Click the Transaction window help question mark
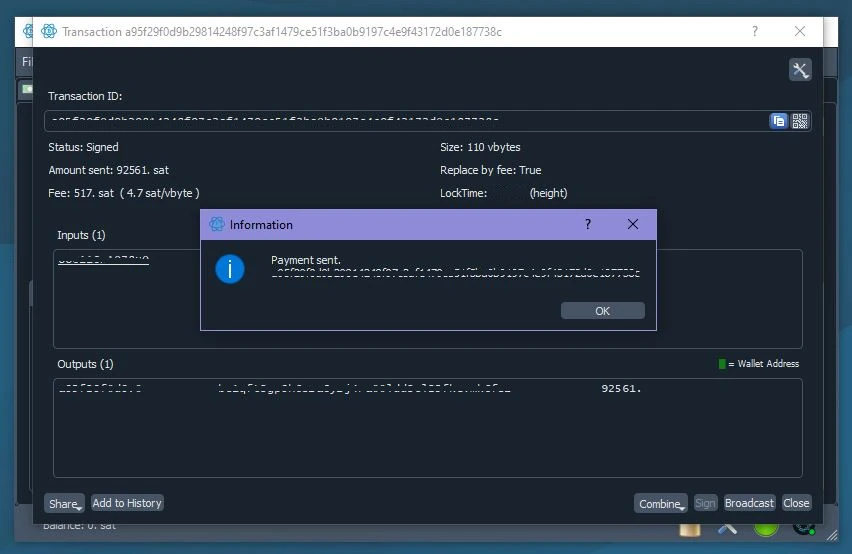852x554 pixels. coord(755,32)
